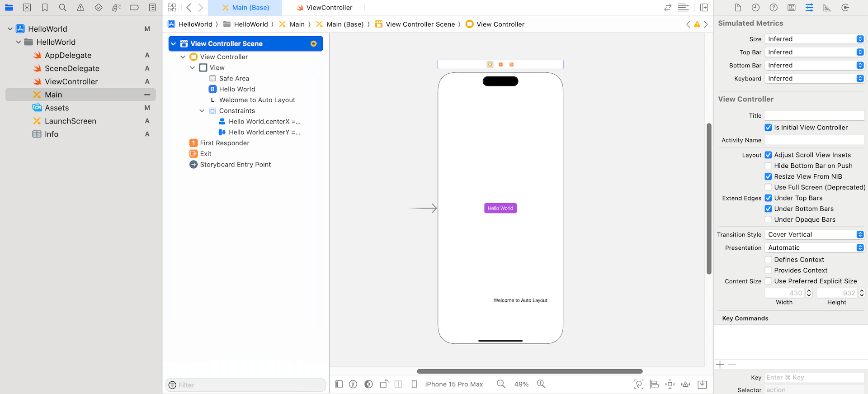Click the zoom out magnifier icon
Viewport: 868px width, 394px height.
pos(501,384)
